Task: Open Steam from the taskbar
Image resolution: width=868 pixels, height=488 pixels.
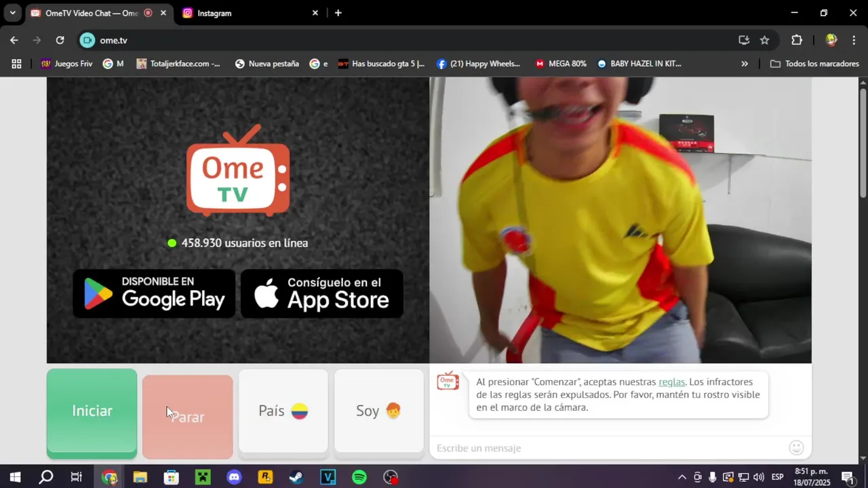Action: click(x=296, y=477)
